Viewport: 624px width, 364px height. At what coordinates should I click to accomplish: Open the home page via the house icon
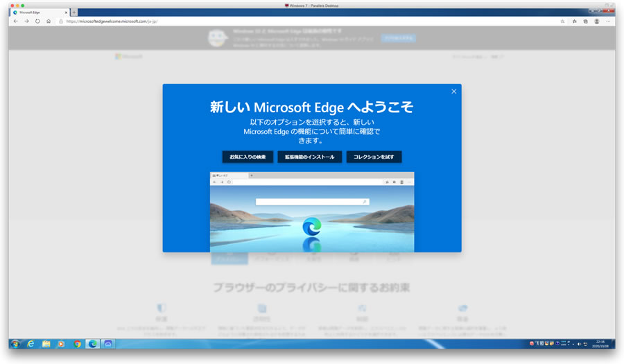coord(49,21)
